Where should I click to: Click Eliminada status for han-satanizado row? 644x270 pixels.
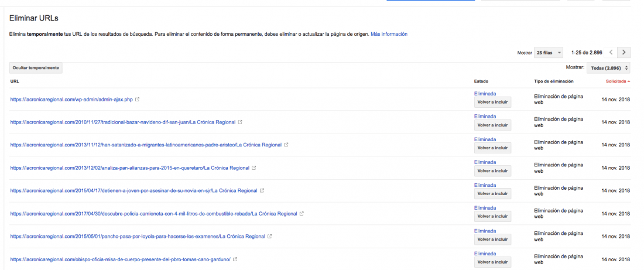pos(485,139)
